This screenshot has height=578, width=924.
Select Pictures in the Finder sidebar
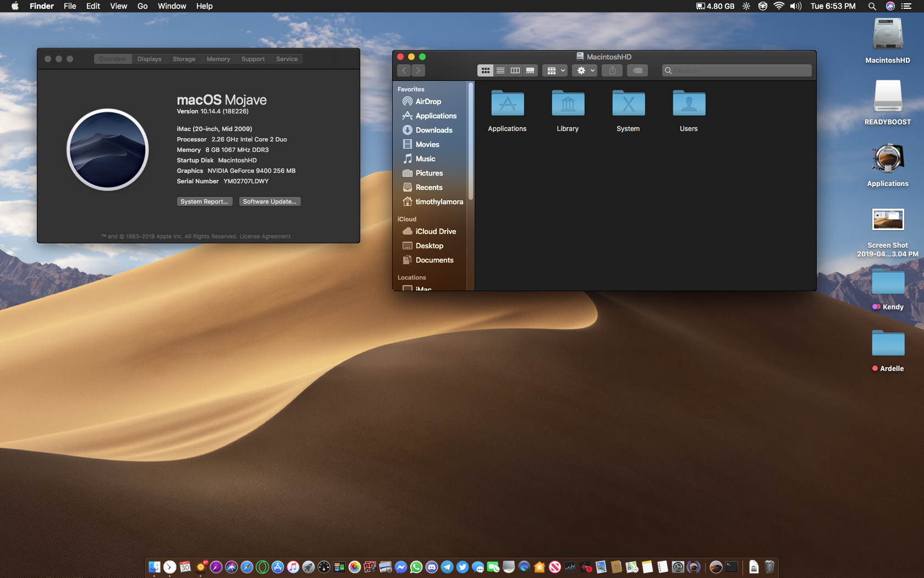[429, 173]
